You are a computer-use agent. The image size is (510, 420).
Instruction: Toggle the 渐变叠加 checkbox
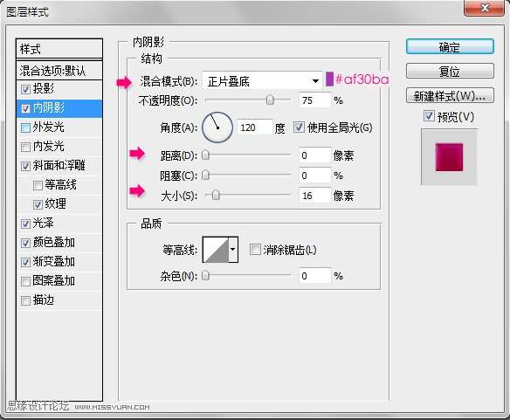click(25, 262)
